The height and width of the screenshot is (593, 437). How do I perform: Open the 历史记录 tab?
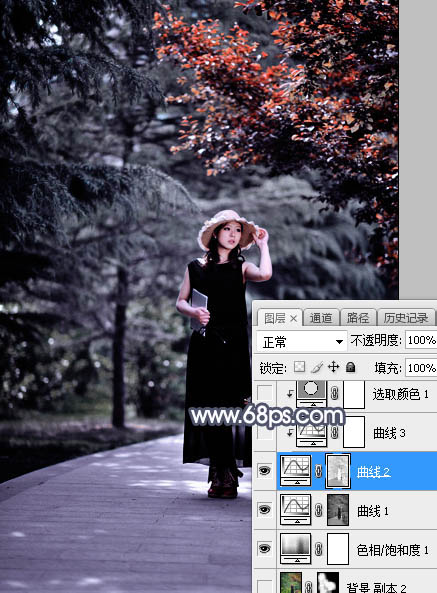[406, 318]
